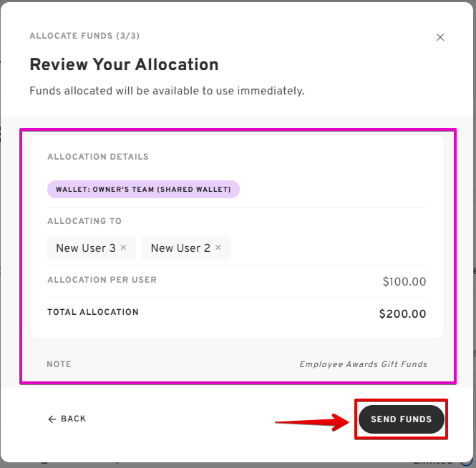Click the Review Your Allocation heading

(124, 64)
